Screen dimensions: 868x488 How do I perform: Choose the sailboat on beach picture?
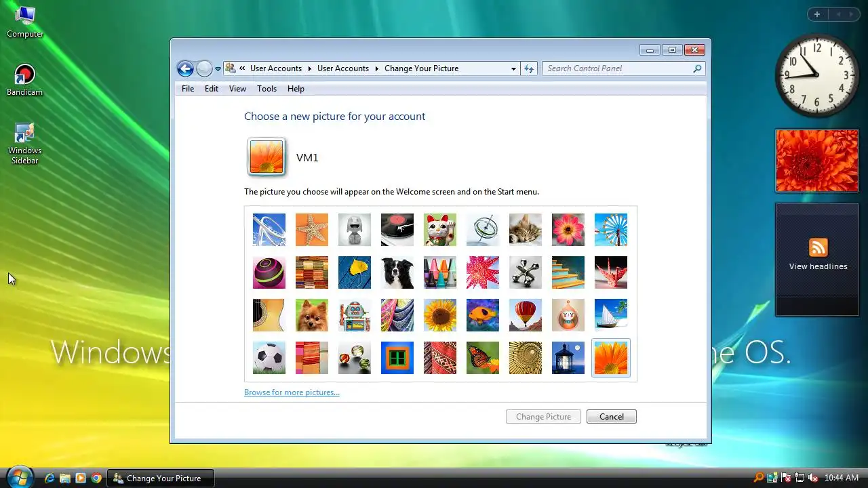[x=611, y=315]
